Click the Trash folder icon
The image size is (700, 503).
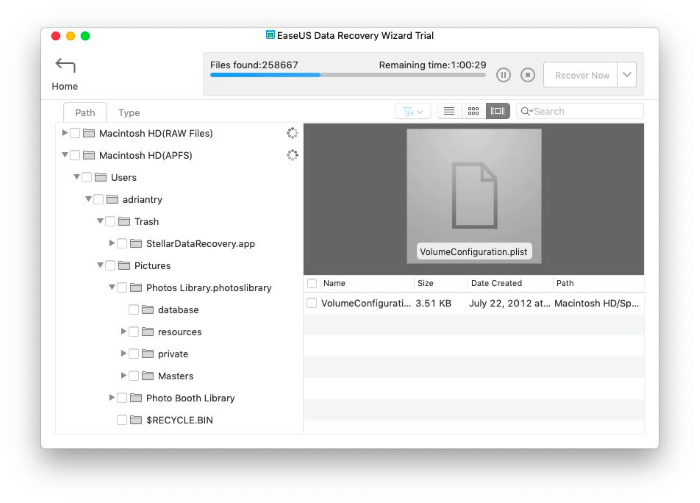point(124,221)
